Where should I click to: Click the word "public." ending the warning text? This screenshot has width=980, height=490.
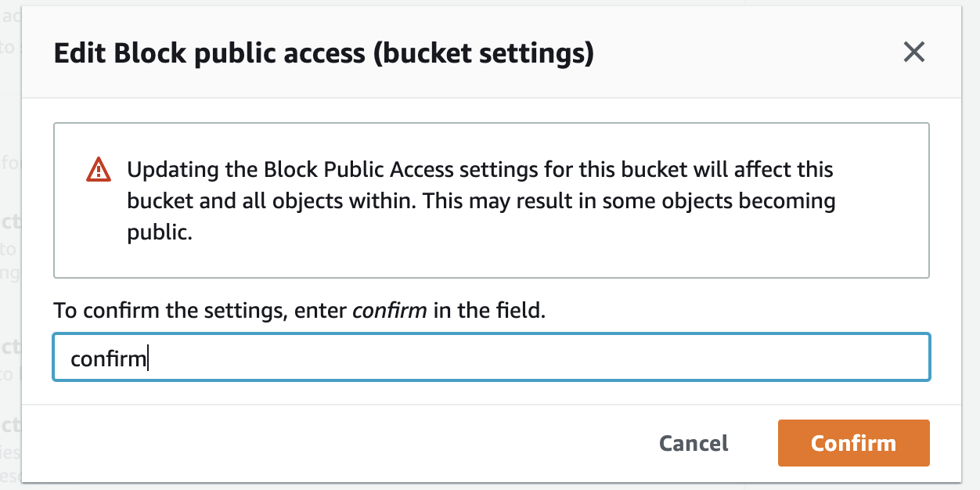[x=160, y=233]
